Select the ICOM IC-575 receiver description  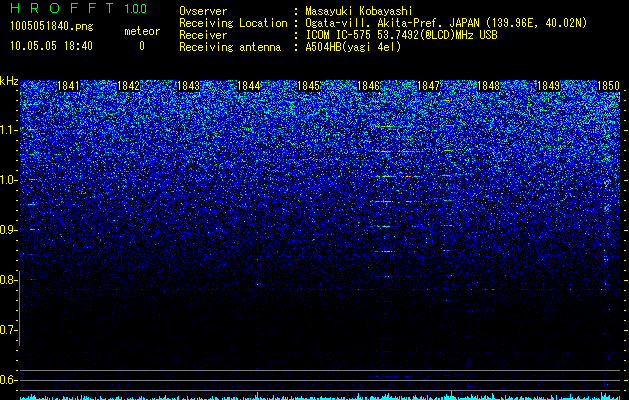[401, 35]
